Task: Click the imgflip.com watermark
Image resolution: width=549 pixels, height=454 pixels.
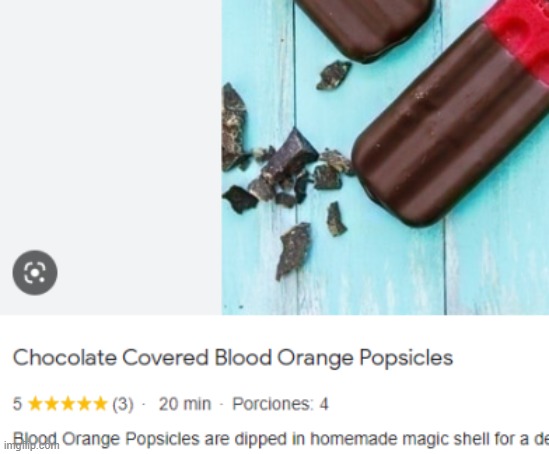Action: (x=32, y=446)
